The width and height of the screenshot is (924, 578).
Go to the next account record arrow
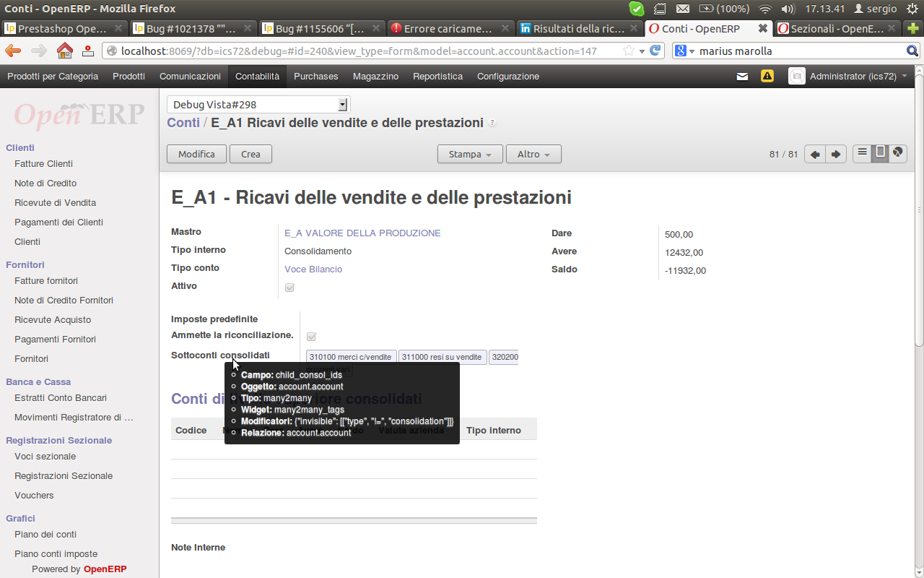point(836,154)
